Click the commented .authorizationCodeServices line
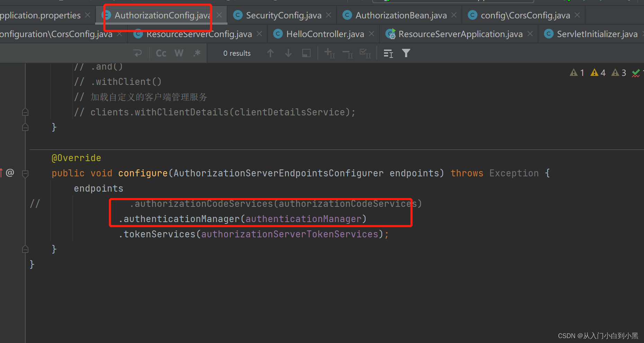This screenshot has height=343, width=644. (x=276, y=204)
